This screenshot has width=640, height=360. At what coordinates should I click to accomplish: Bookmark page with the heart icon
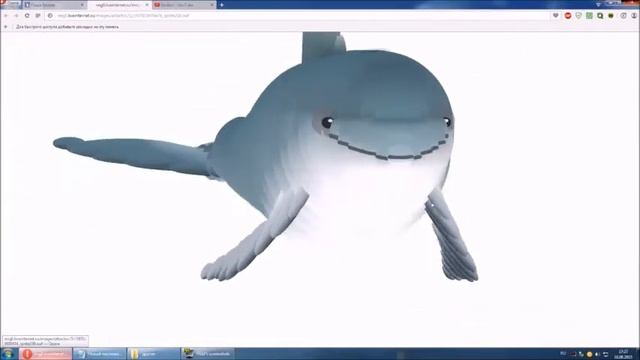(x=556, y=16)
